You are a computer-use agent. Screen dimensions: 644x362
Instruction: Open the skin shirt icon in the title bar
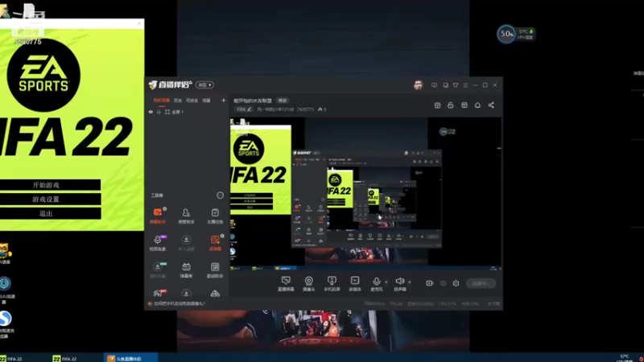click(456, 85)
